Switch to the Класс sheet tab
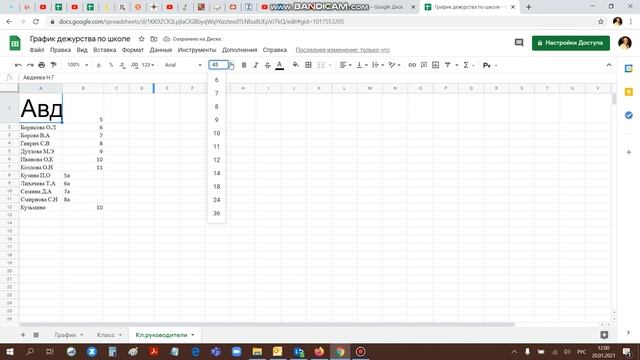The height and width of the screenshot is (360, 640). tap(106, 335)
